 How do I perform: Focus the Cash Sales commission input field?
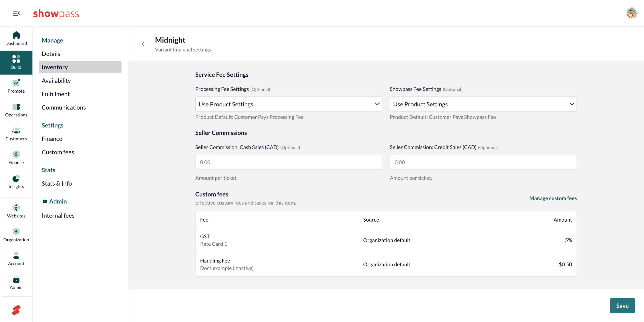click(289, 162)
